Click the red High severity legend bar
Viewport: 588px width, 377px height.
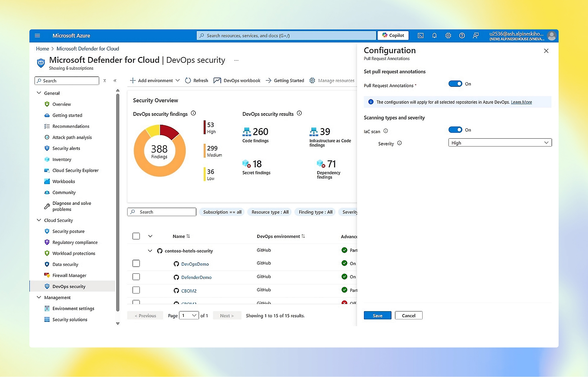205,127
